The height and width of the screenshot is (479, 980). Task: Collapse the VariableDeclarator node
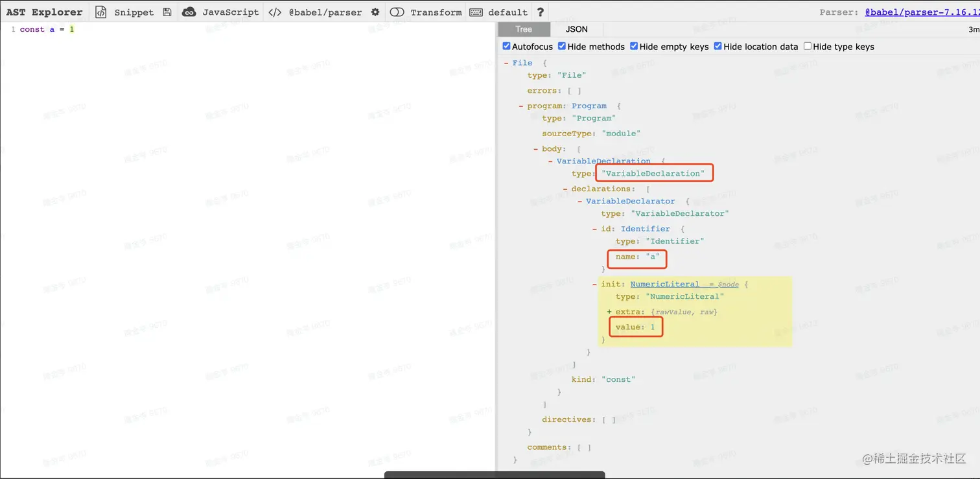580,201
